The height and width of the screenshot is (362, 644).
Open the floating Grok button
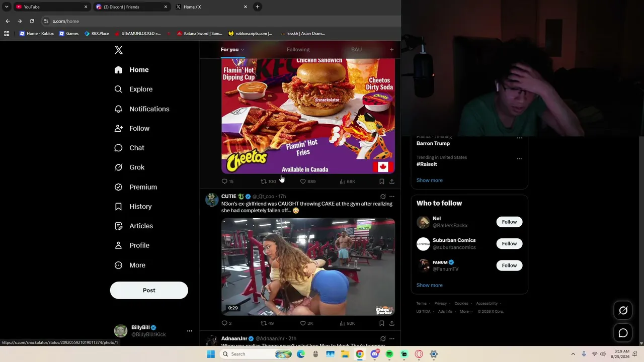click(623, 311)
